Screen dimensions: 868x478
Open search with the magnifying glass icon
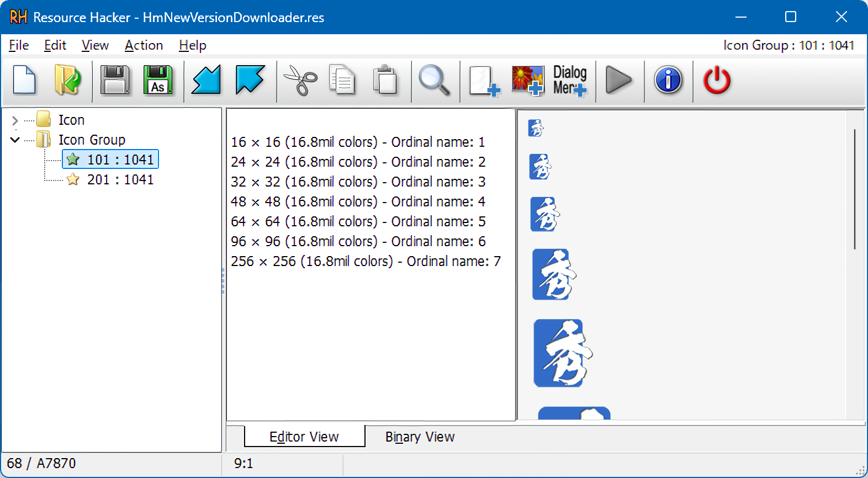(434, 81)
